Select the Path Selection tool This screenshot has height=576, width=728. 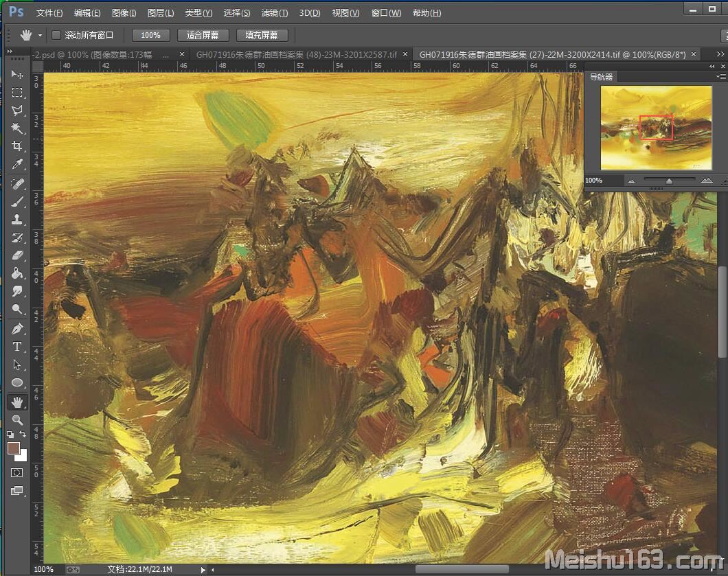tap(17, 365)
